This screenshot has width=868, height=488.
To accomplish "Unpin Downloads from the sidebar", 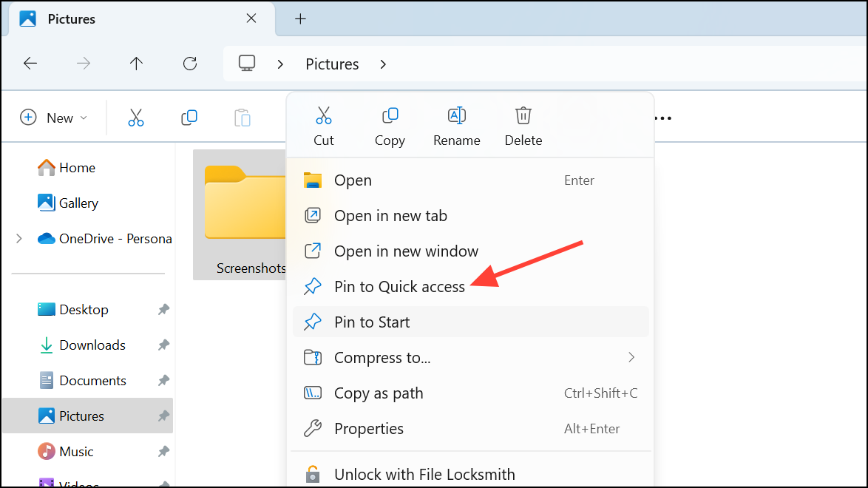I will [163, 345].
